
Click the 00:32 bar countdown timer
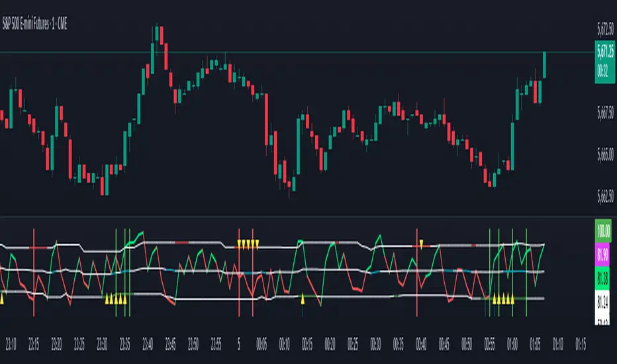(x=603, y=71)
